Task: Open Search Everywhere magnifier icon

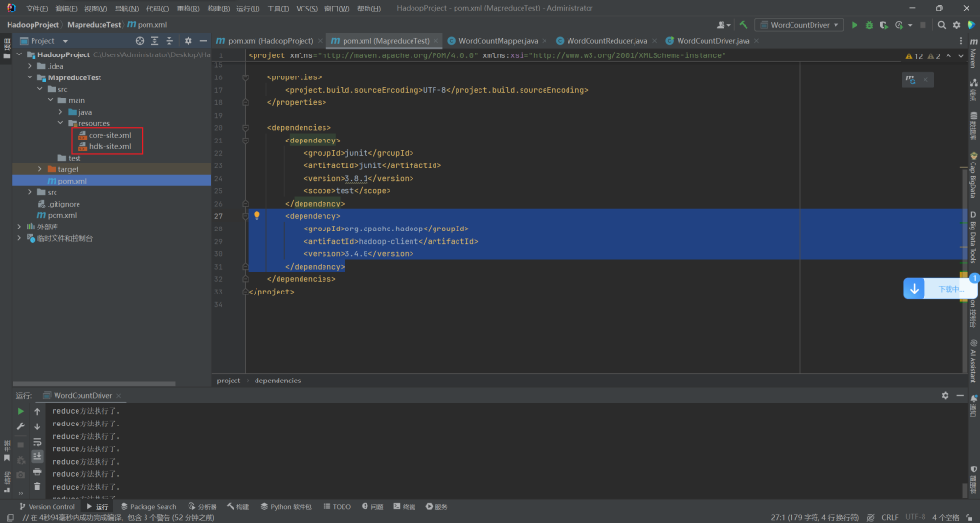Action: click(942, 25)
